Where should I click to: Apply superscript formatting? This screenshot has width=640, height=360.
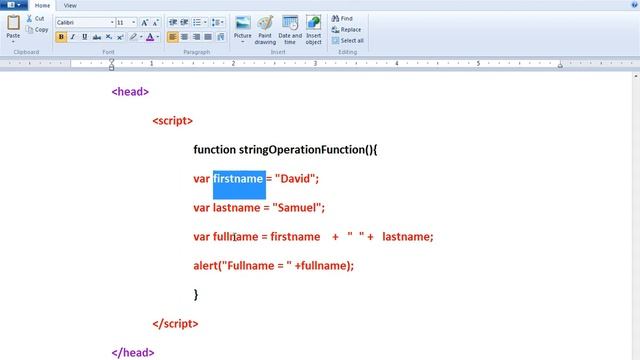[x=120, y=37]
